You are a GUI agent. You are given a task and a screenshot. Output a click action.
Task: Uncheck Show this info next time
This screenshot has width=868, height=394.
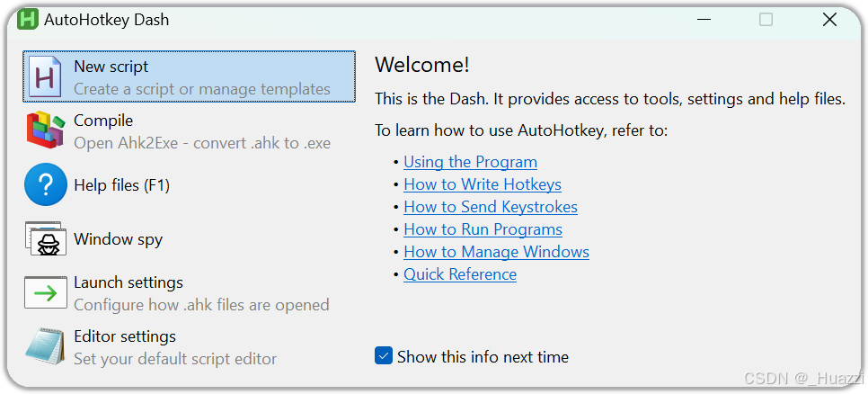click(384, 355)
